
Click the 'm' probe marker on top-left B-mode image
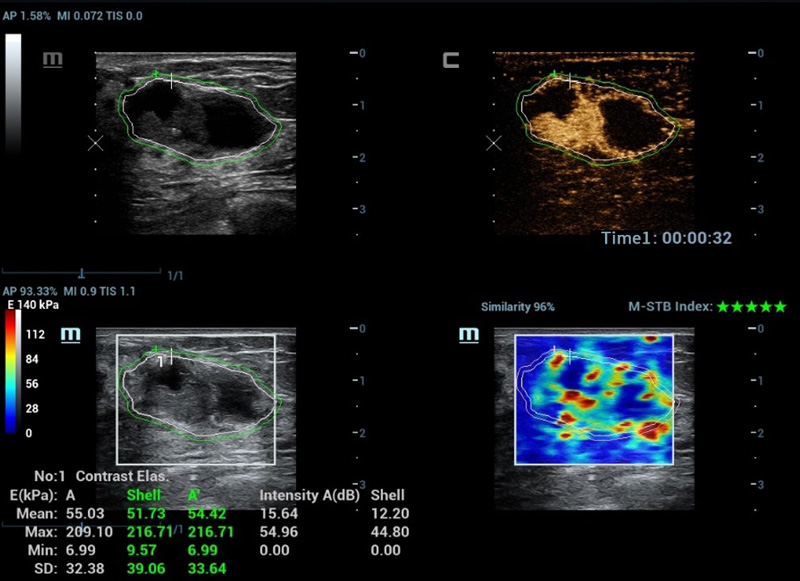click(x=53, y=61)
